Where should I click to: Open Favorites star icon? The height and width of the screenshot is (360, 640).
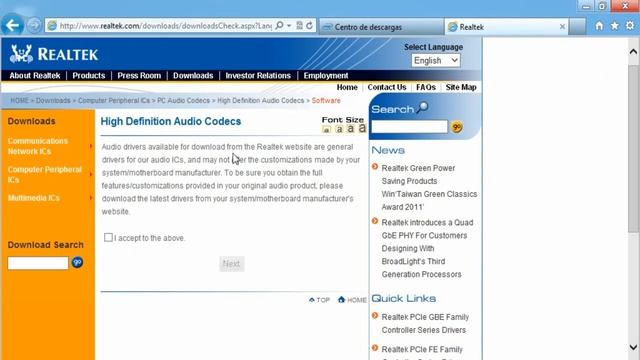[614, 26]
